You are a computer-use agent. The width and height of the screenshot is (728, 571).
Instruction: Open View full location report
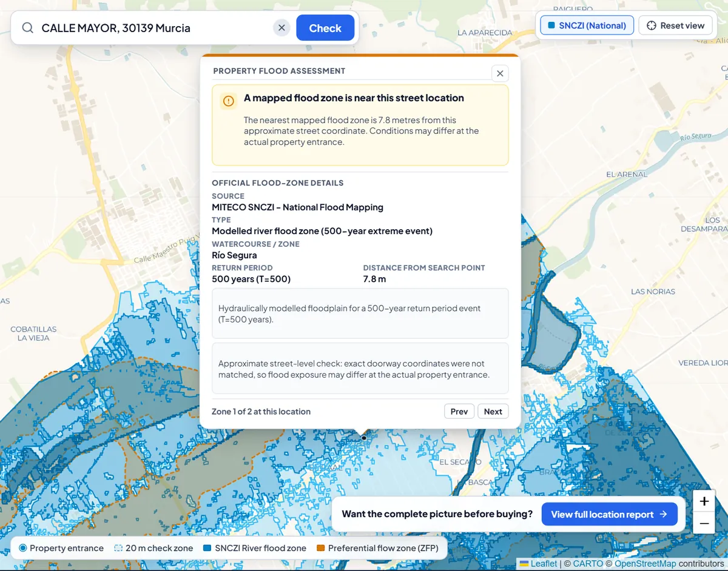(610, 514)
